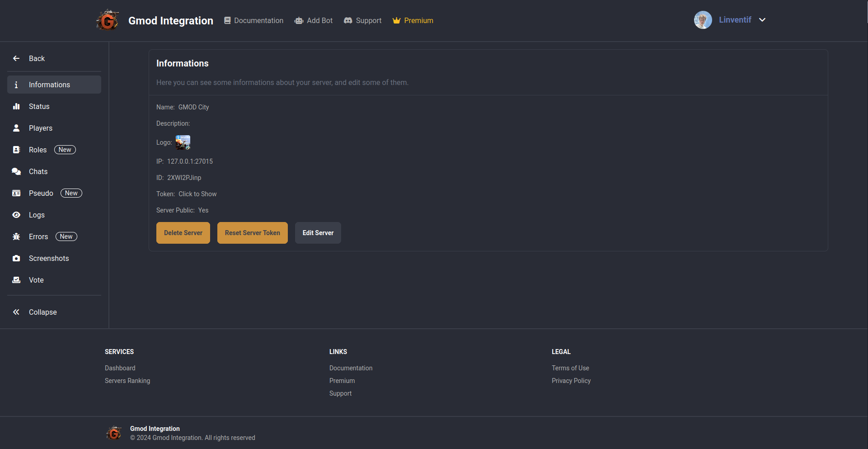Image resolution: width=868 pixels, height=449 pixels.
Task: Click the Logs eye icon
Action: [x=16, y=215]
